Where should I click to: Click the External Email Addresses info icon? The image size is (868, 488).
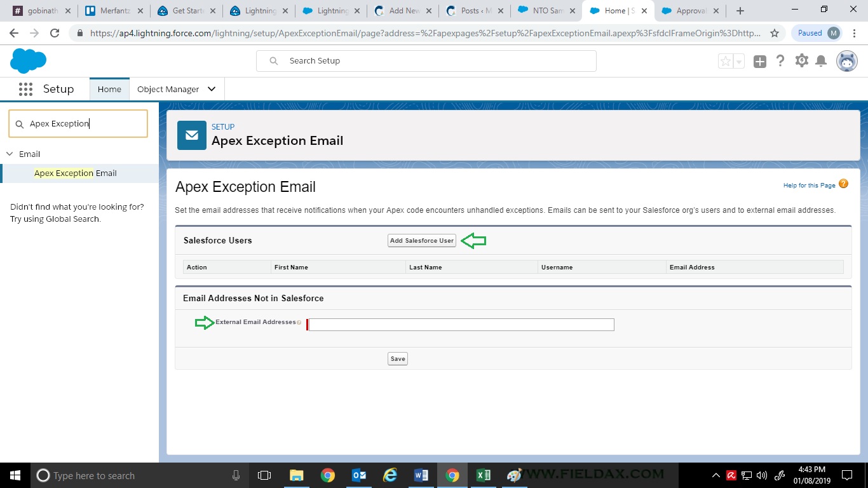point(299,323)
